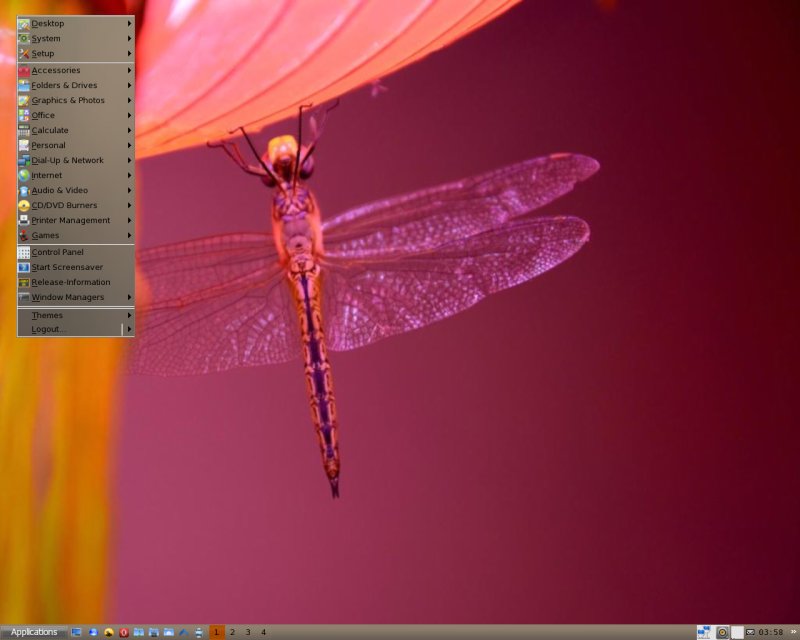Viewport: 800px width, 640px height.
Task: Click the Audio & Video menu icon
Action: tap(24, 190)
